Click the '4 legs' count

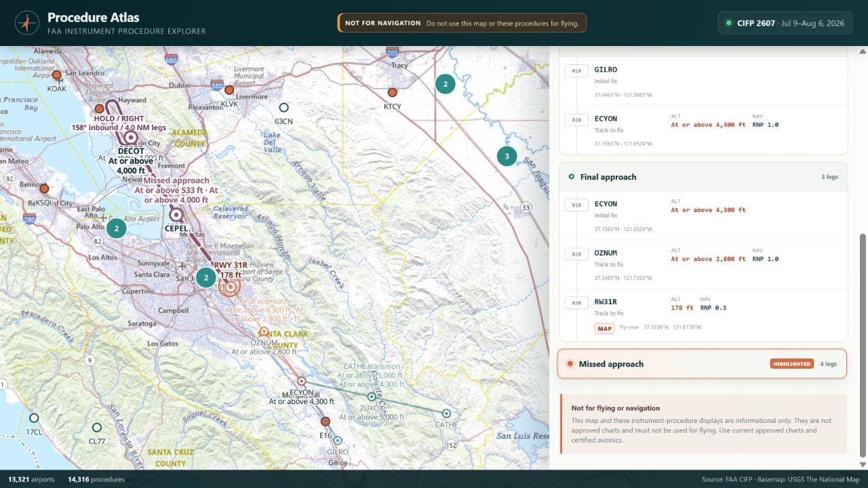click(828, 364)
